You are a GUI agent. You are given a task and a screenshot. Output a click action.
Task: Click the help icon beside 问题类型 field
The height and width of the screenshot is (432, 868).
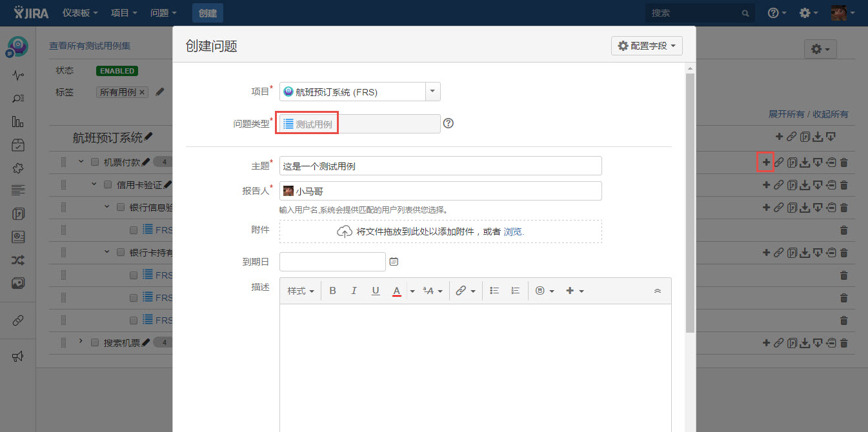(449, 124)
